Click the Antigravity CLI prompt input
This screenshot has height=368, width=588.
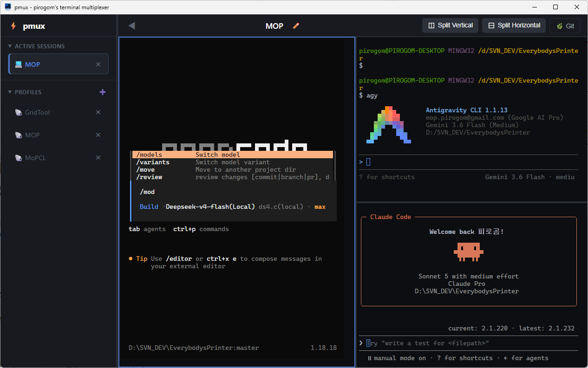tap(469, 162)
